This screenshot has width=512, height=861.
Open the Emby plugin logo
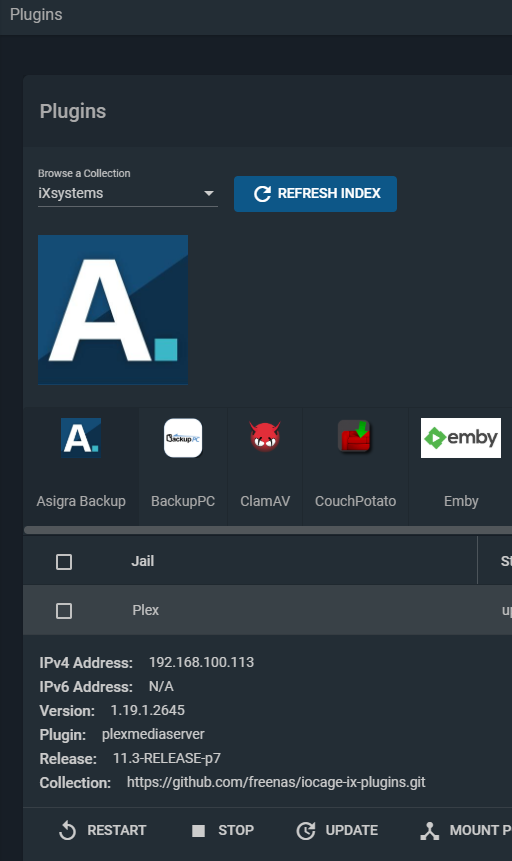(x=461, y=438)
